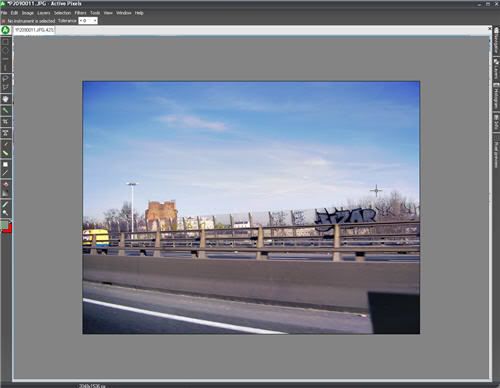500x388 pixels.
Task: Select the lasso selection tool
Action: (x=5, y=79)
